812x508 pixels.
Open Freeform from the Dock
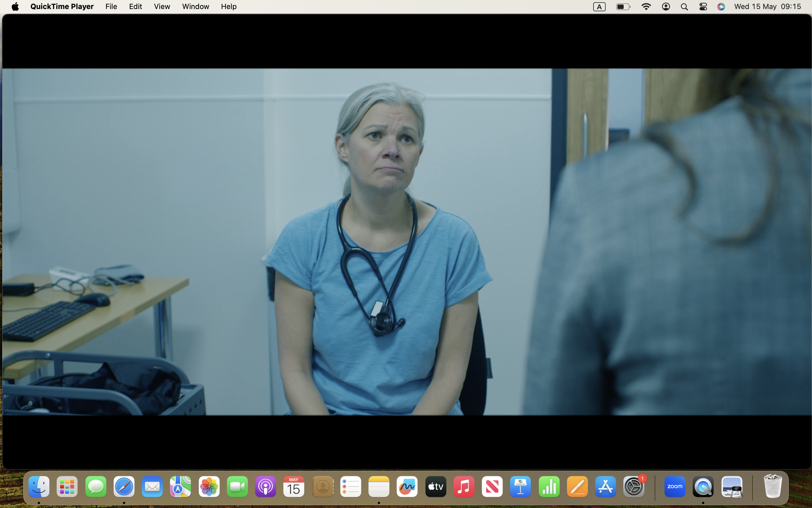[407, 487]
